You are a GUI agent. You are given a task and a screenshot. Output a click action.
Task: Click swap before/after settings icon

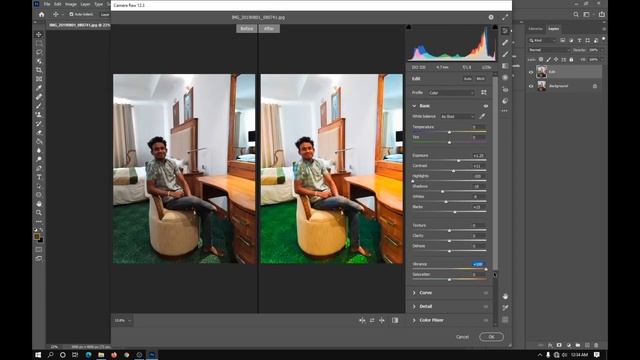(372, 320)
